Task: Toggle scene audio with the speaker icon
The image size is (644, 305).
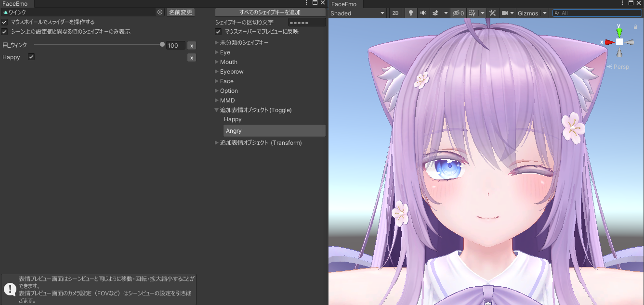Action: [x=423, y=13]
